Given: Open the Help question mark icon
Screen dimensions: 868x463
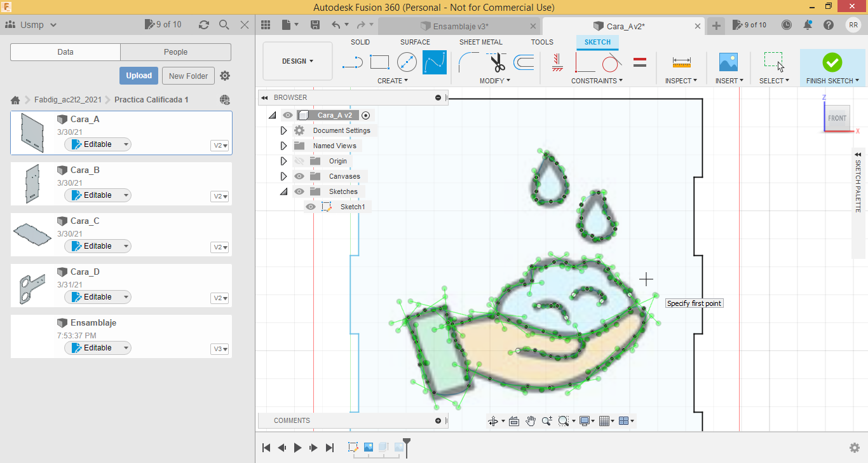Looking at the screenshot, I should click(x=829, y=25).
